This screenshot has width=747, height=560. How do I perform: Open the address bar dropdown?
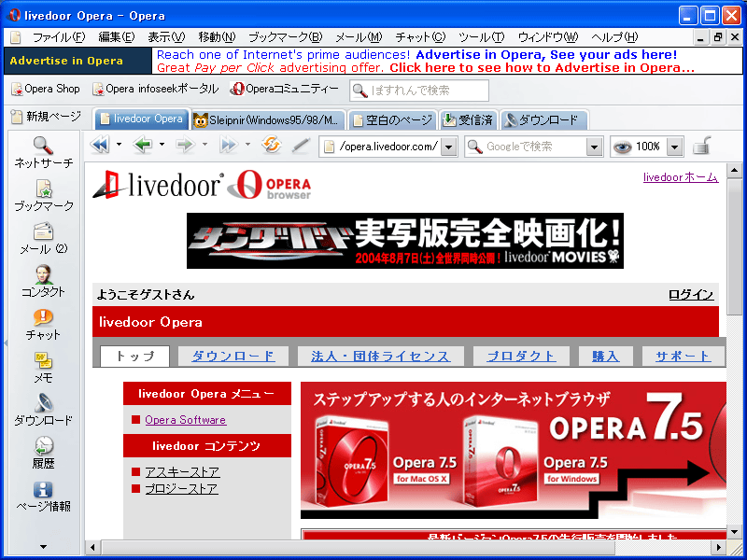(x=448, y=147)
